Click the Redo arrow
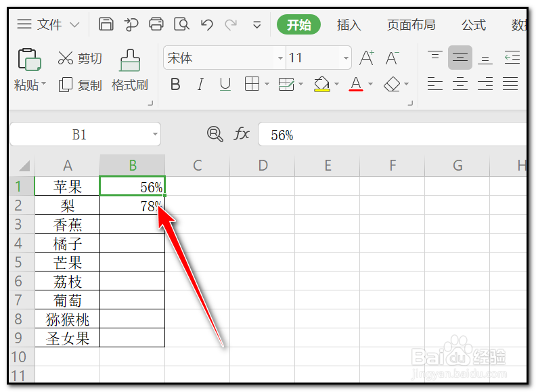This screenshot has height=392, width=536. [231, 24]
